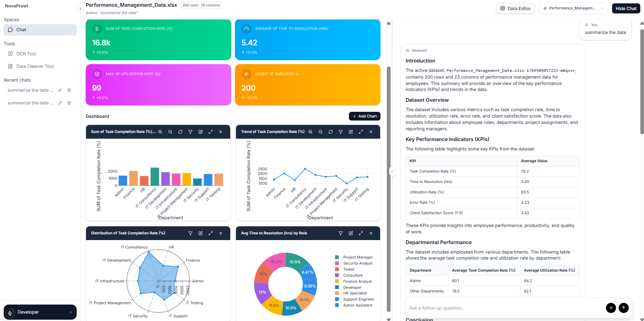Zoom into the Sum of Task Completion Rate chart
Viewport: 644px width, 321px height.
click(160, 132)
